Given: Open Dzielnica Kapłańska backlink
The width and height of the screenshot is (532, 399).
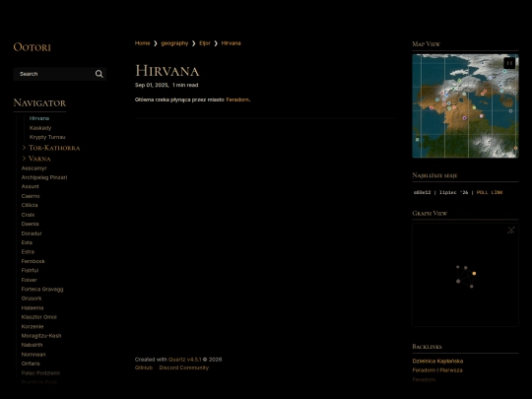Looking at the screenshot, I should pyautogui.click(x=437, y=361).
